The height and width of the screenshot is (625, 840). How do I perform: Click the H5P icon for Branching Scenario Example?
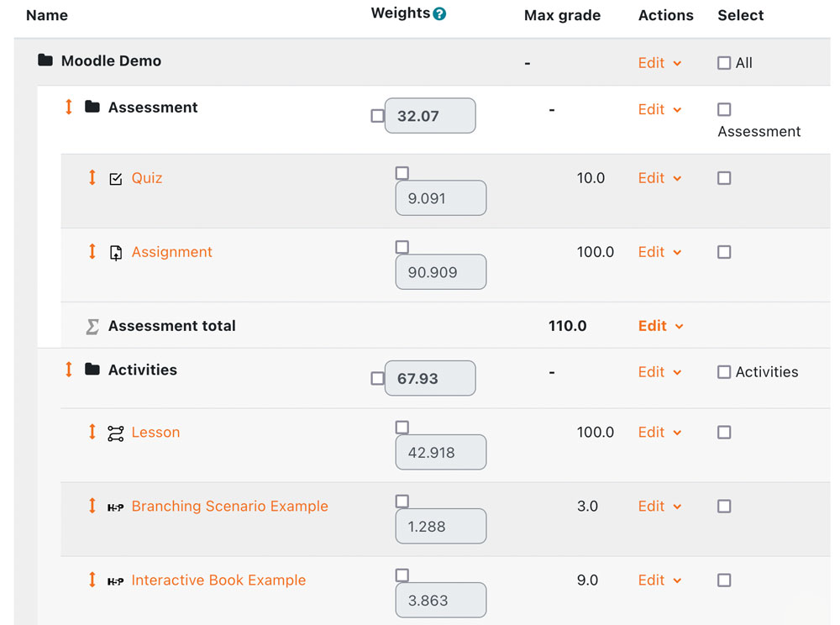tap(116, 507)
